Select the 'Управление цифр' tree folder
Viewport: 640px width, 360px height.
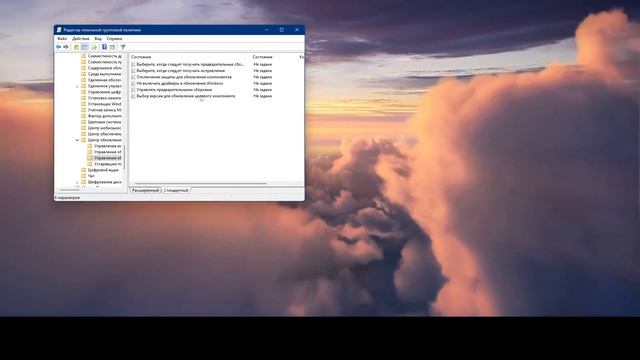pyautogui.click(x=104, y=92)
